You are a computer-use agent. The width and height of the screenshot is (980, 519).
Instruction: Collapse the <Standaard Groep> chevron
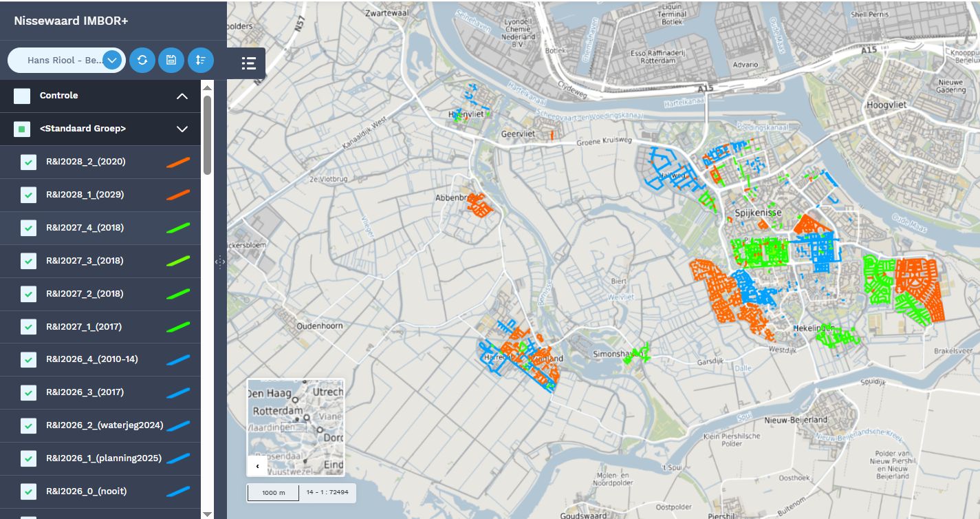[182, 129]
